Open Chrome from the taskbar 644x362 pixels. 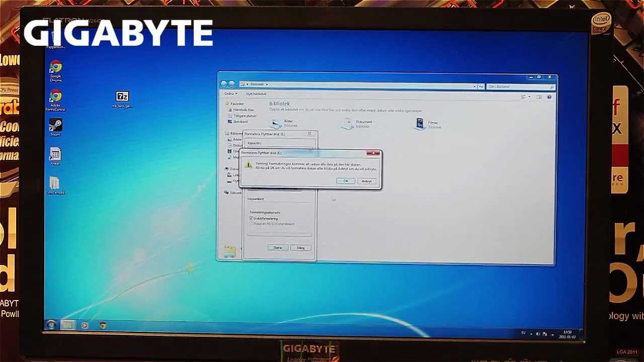click(x=103, y=326)
